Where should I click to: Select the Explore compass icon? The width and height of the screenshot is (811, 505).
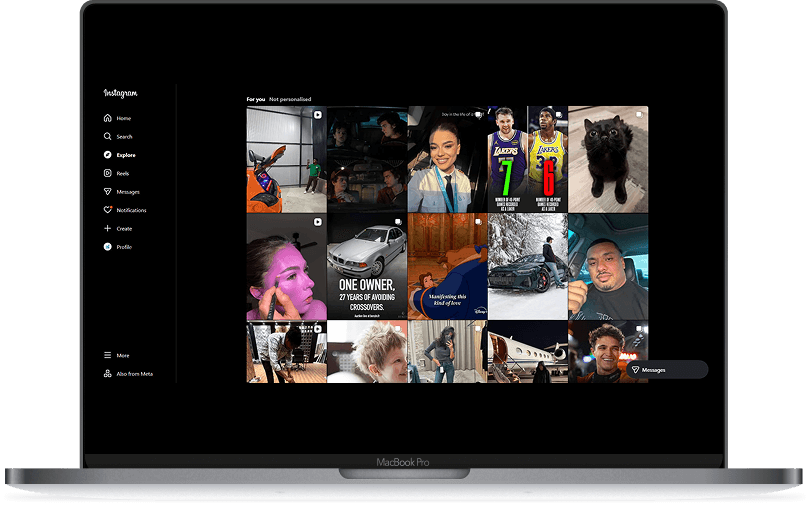[x=108, y=155]
